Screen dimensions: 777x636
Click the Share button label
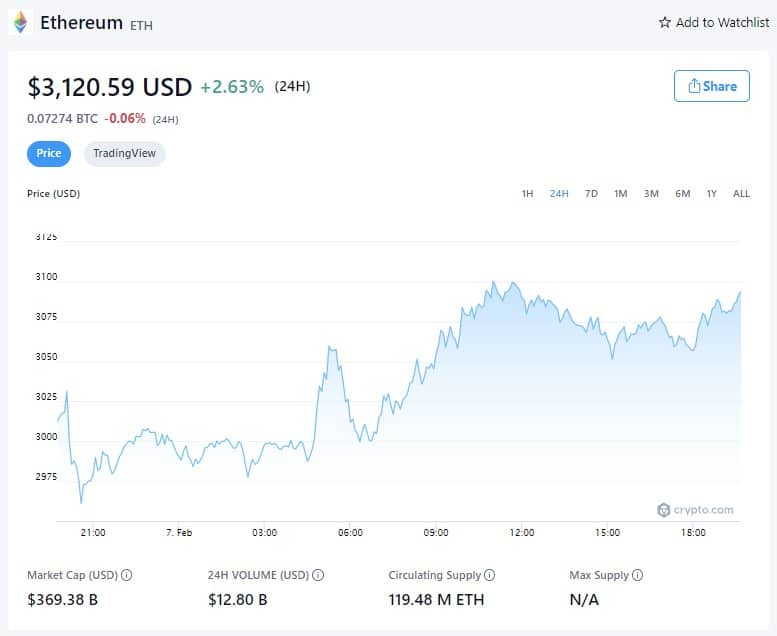click(720, 86)
